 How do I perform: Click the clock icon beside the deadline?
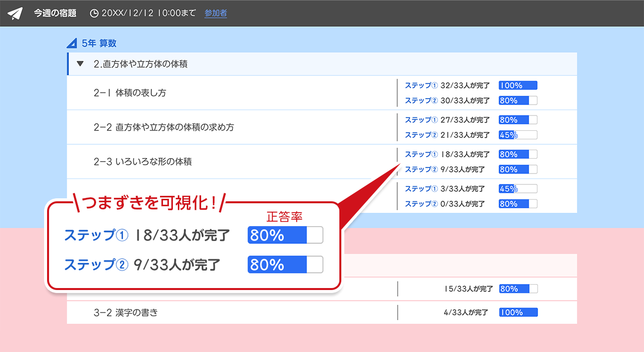click(94, 13)
